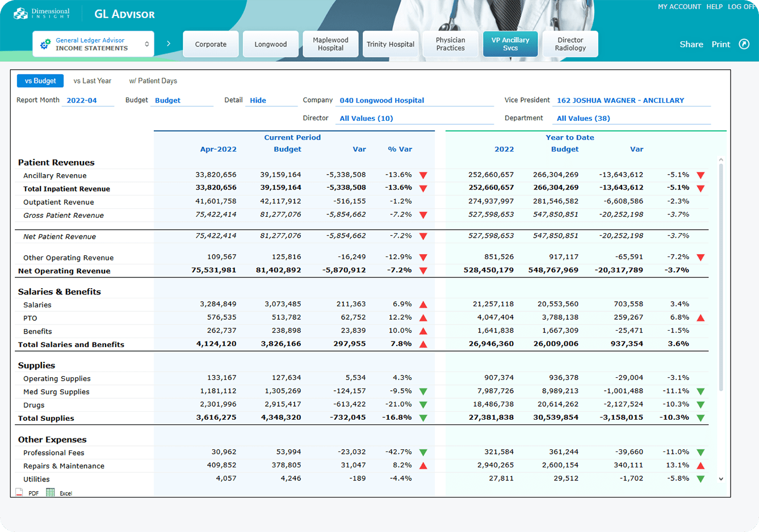Export report using the PDF icon
The image size is (759, 532).
point(20,493)
